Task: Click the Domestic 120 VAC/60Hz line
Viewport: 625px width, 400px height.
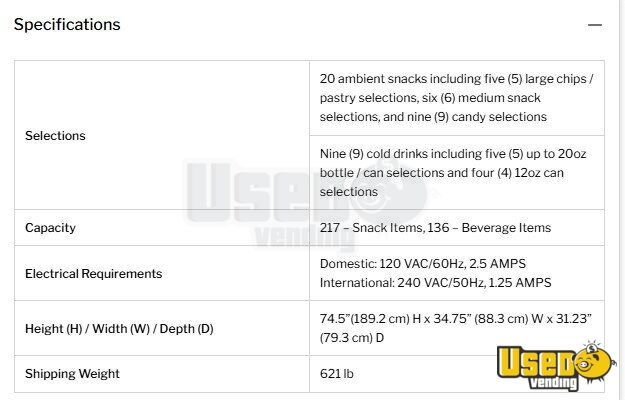Action: [424, 264]
